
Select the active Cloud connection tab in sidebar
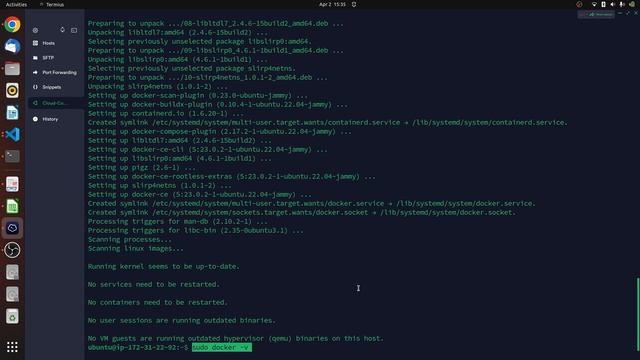pyautogui.click(x=56, y=103)
